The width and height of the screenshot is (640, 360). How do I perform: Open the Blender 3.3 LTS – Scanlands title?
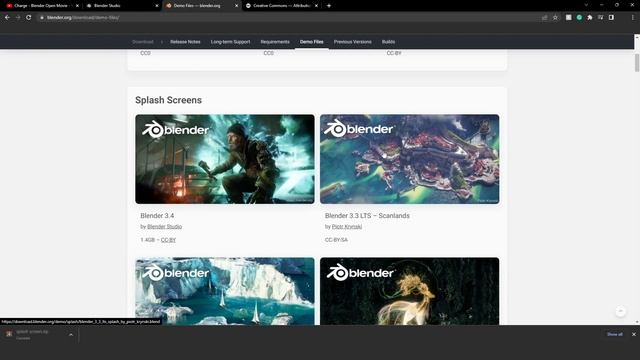(367, 216)
